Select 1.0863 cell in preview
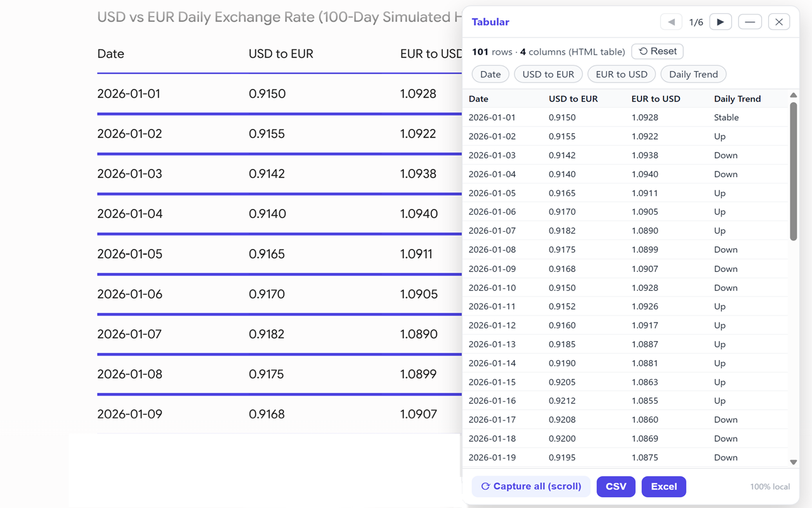 [645, 382]
